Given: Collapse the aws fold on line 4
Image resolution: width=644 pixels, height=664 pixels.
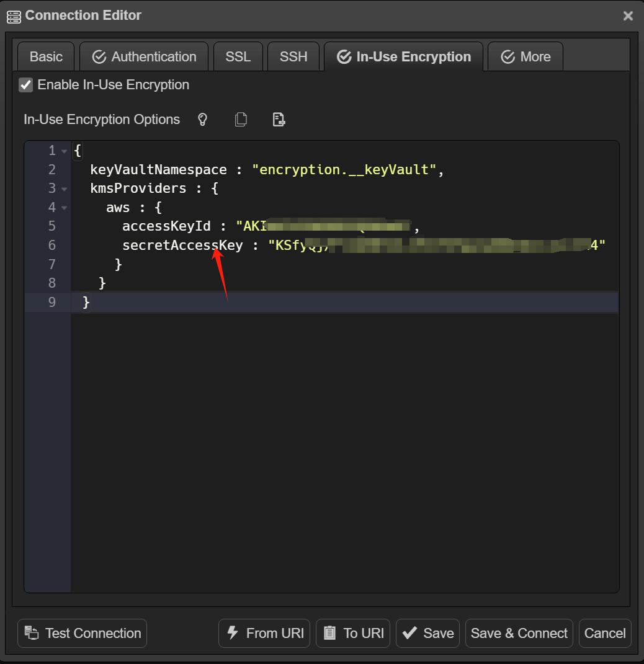Looking at the screenshot, I should 64,208.
